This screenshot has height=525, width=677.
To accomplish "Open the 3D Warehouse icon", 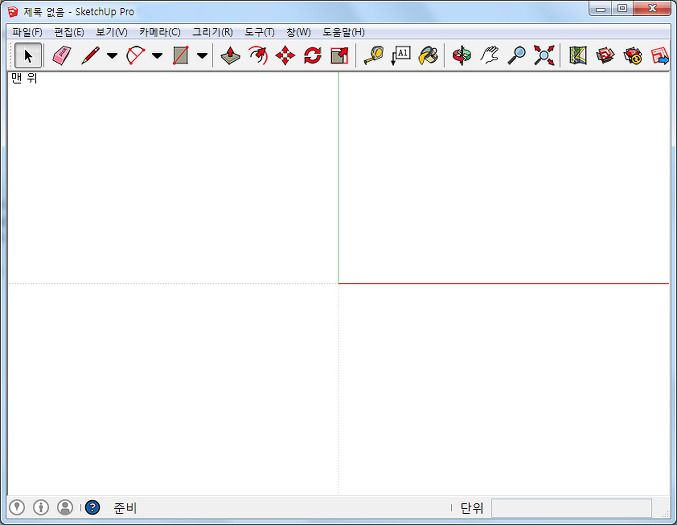I will click(x=605, y=56).
